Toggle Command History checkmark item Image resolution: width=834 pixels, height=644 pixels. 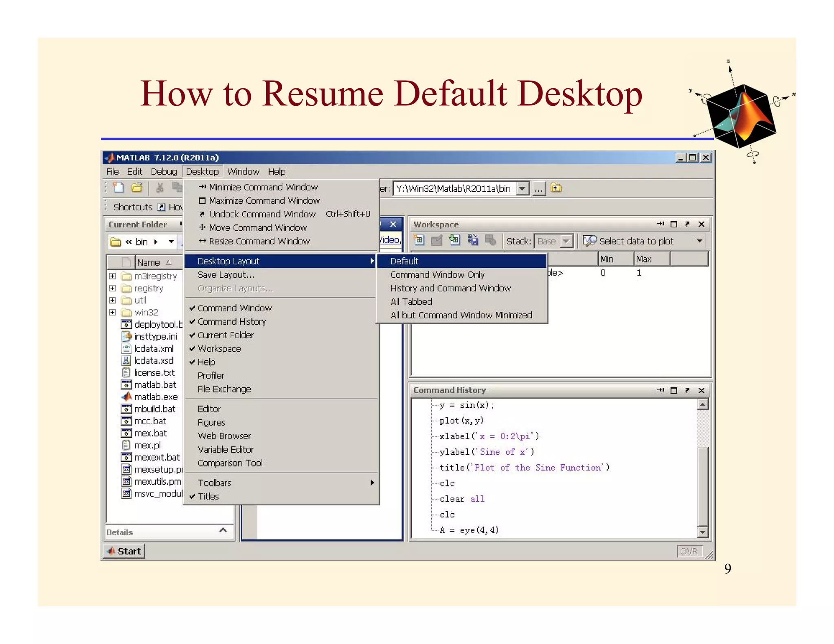click(x=281, y=322)
